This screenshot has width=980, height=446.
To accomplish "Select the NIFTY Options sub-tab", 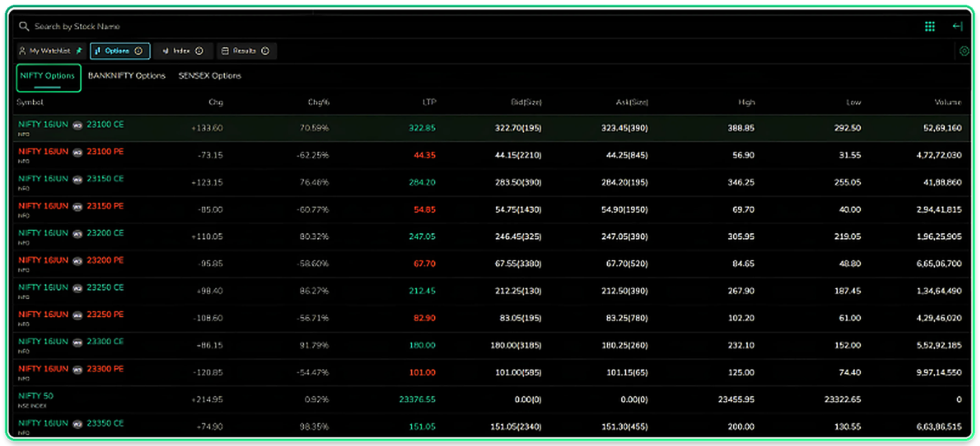I will (48, 77).
